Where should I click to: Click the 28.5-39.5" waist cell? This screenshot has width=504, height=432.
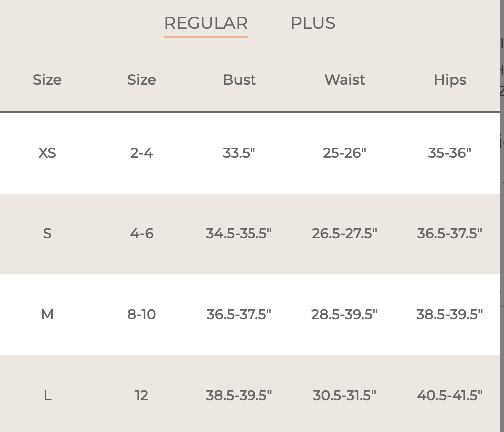[x=345, y=314]
